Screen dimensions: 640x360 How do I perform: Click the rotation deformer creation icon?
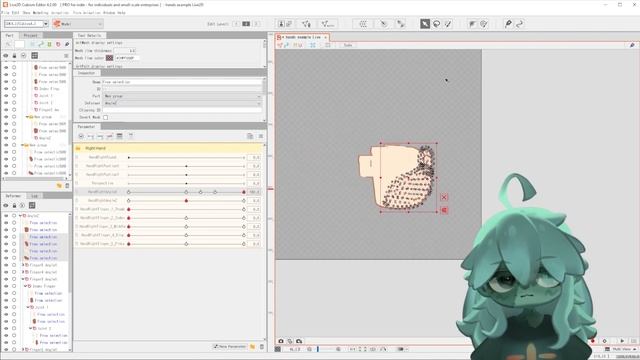384,24
